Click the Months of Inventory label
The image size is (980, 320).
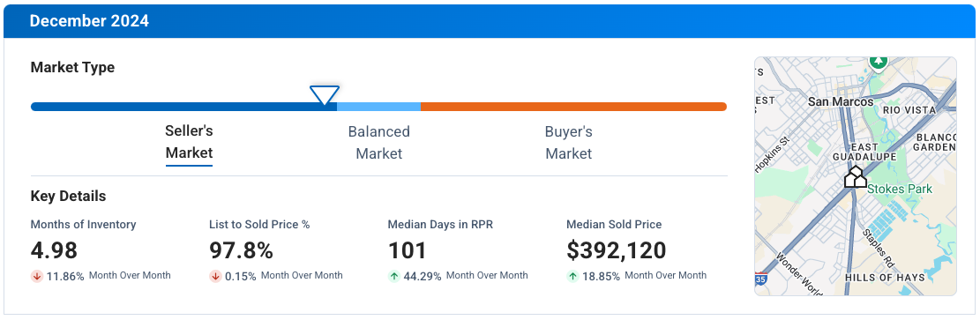[83, 225]
